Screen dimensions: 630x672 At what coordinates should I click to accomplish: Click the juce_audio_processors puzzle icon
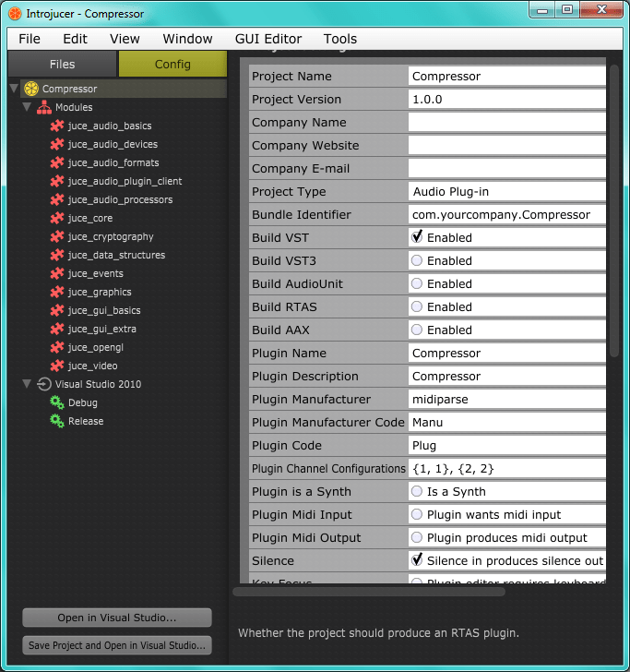click(57, 199)
